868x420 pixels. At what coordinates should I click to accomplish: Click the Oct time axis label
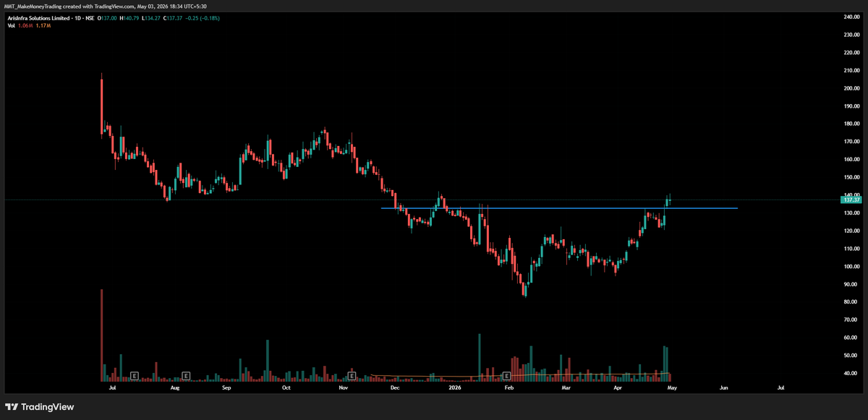pos(286,388)
